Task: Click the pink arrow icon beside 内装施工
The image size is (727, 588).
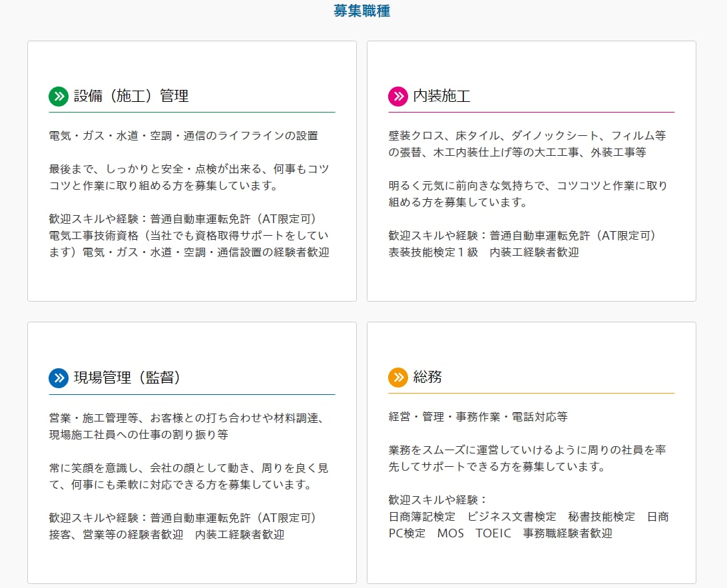Action: coord(398,97)
